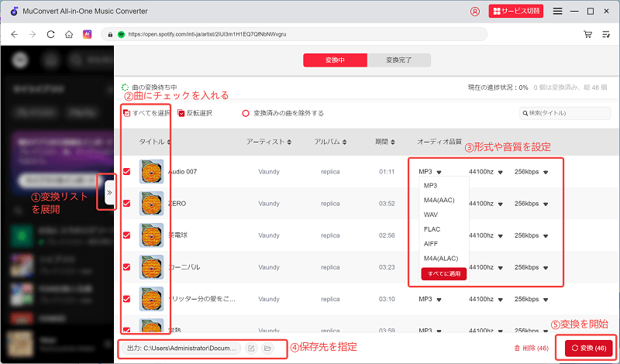Switch to the 変換中 tab
This screenshot has height=364, width=620.
tap(336, 60)
